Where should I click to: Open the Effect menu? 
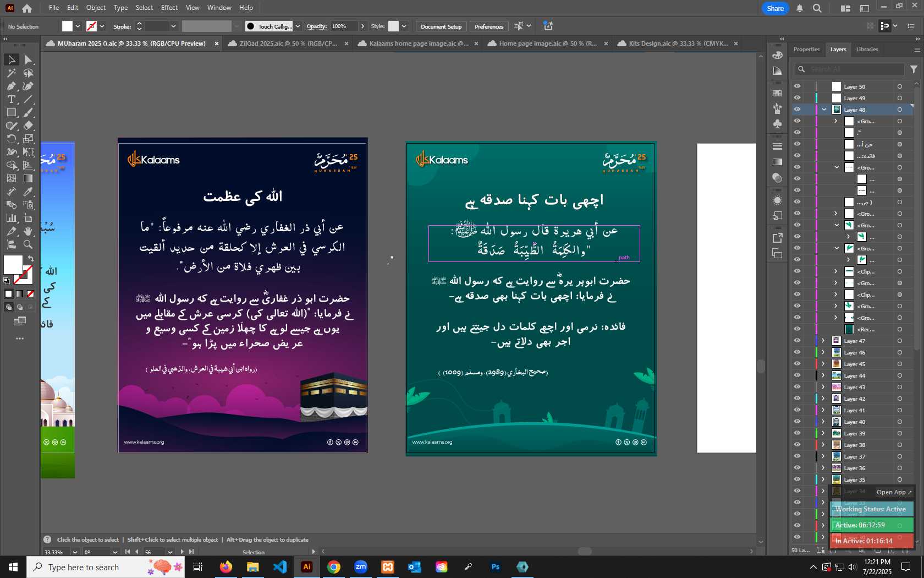169,8
